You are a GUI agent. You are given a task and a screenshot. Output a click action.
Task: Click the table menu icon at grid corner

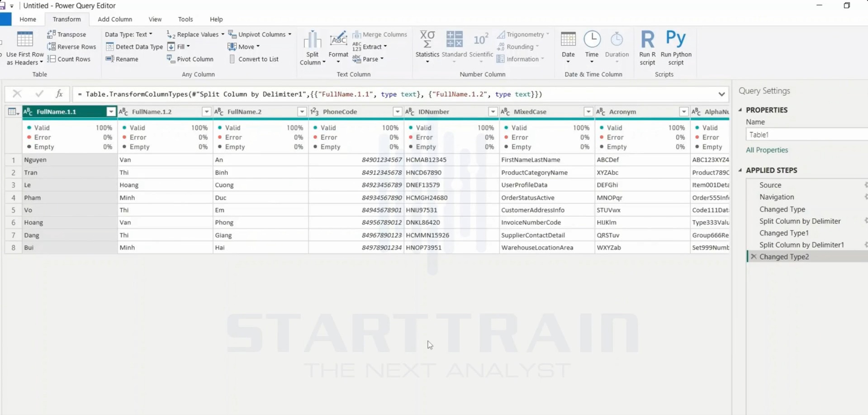(14, 112)
